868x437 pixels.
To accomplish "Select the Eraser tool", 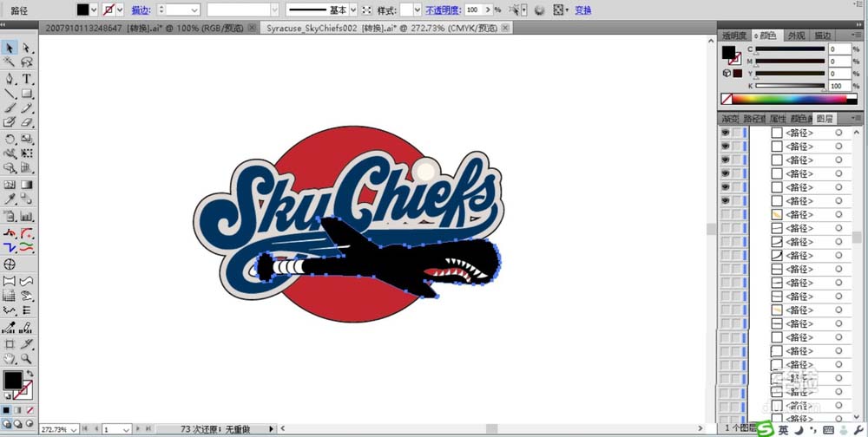I will click(x=26, y=121).
